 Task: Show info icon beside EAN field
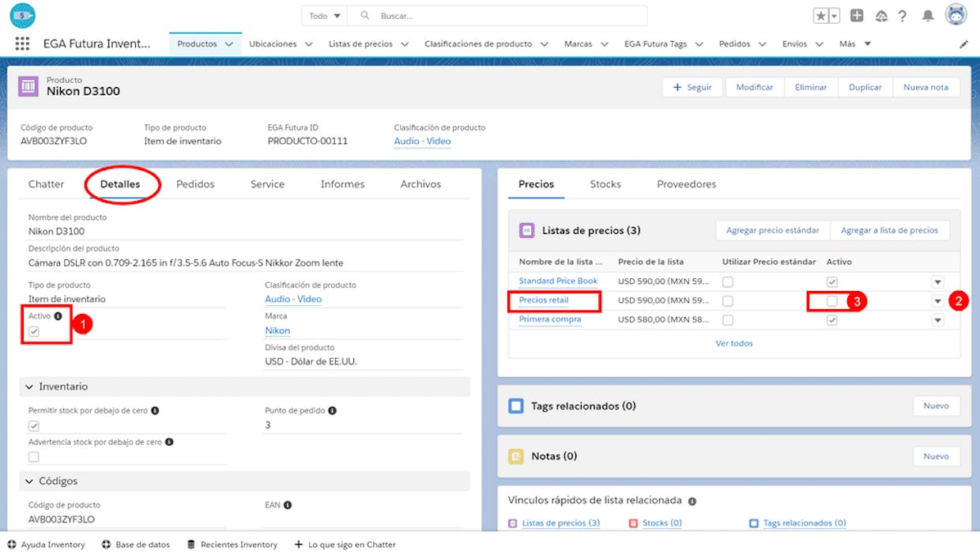288,504
